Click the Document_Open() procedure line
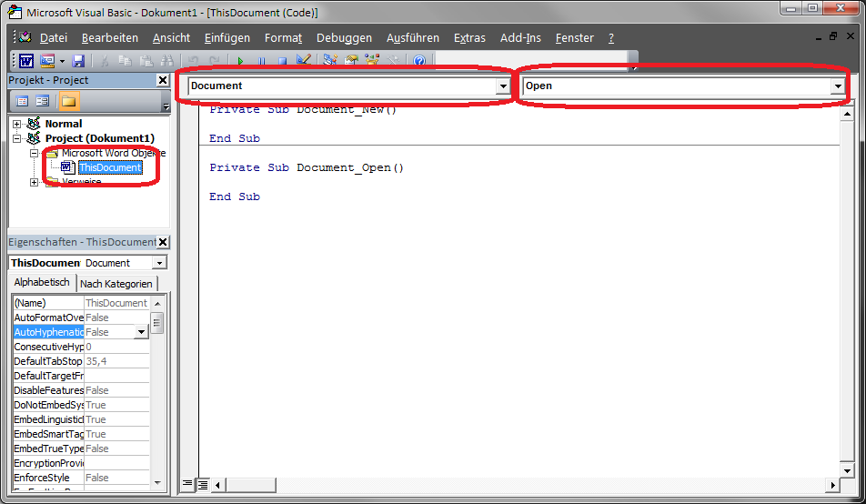The image size is (866, 504). click(x=307, y=167)
